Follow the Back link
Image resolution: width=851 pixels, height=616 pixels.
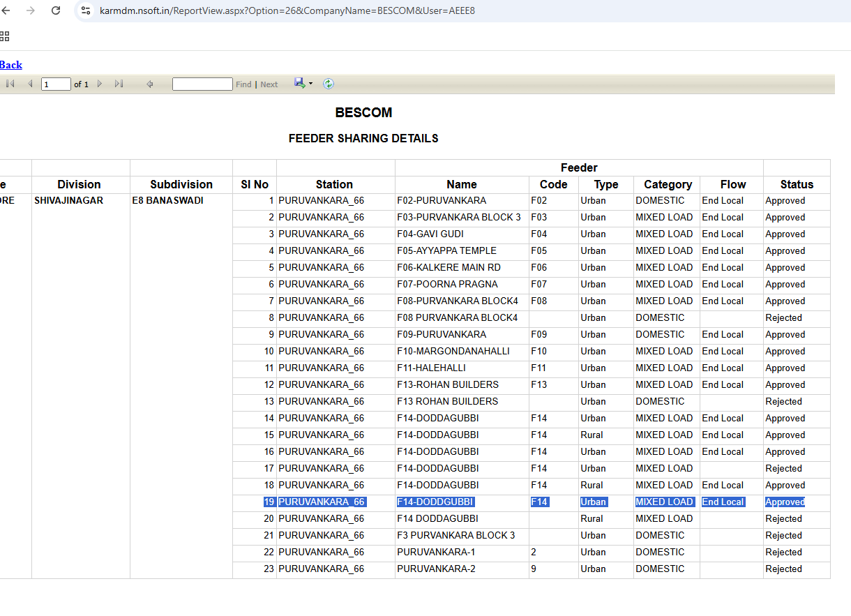pos(11,65)
